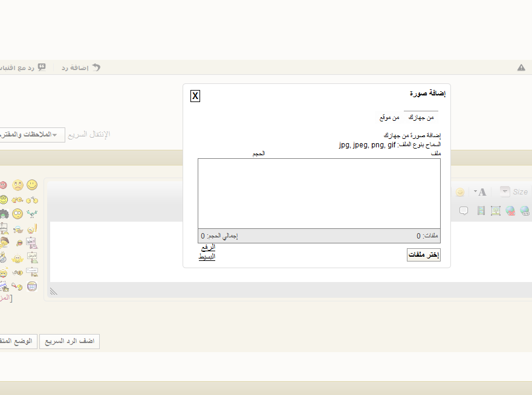Click the إختر ملفات button
This screenshot has width=532, height=395.
pos(424,255)
